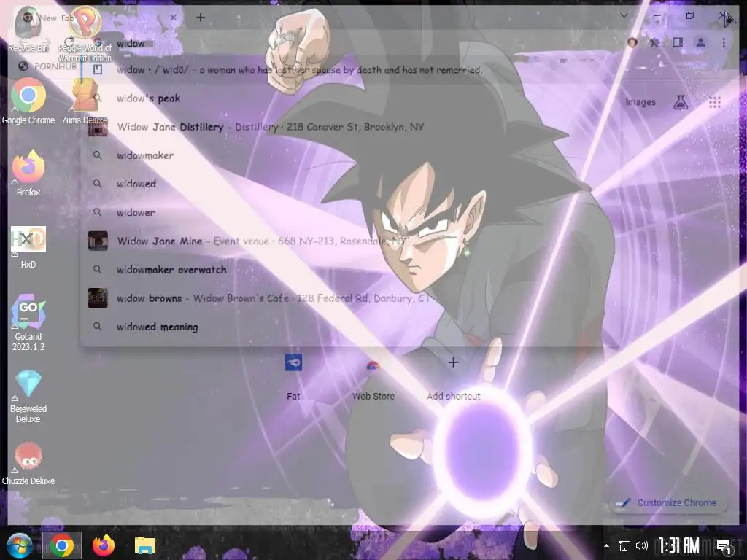Open a new Chrome tab with plus button
This screenshot has width=747, height=560.
click(x=201, y=17)
